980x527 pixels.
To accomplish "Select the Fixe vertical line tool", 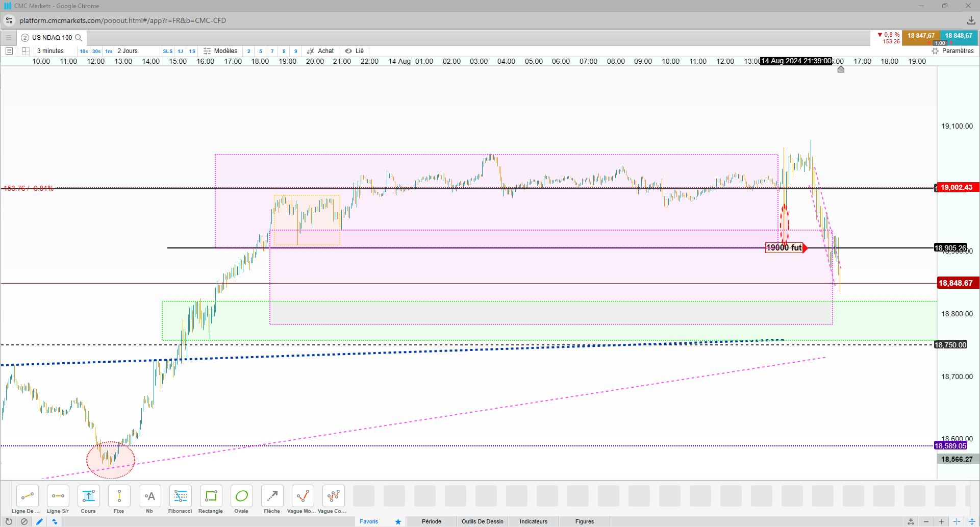I will click(119, 496).
